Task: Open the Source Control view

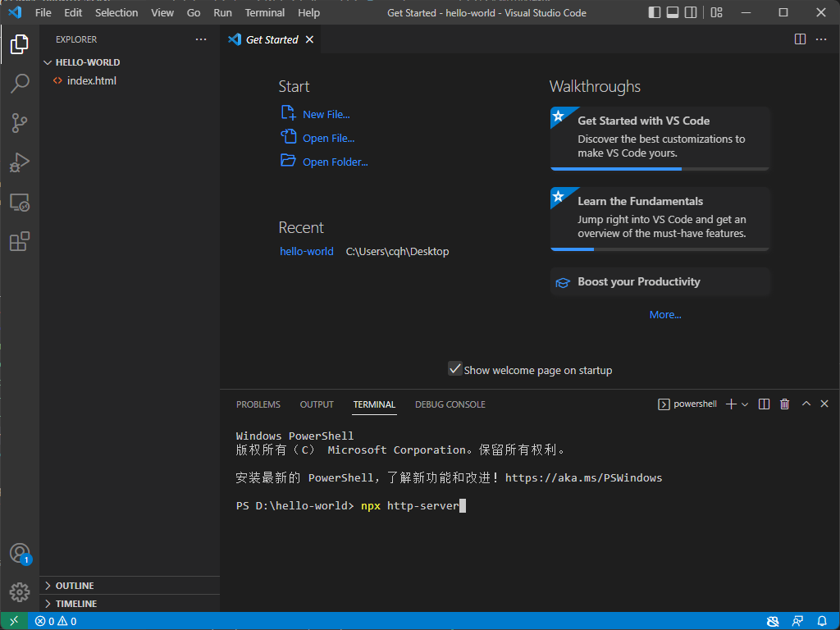Action: (20, 123)
